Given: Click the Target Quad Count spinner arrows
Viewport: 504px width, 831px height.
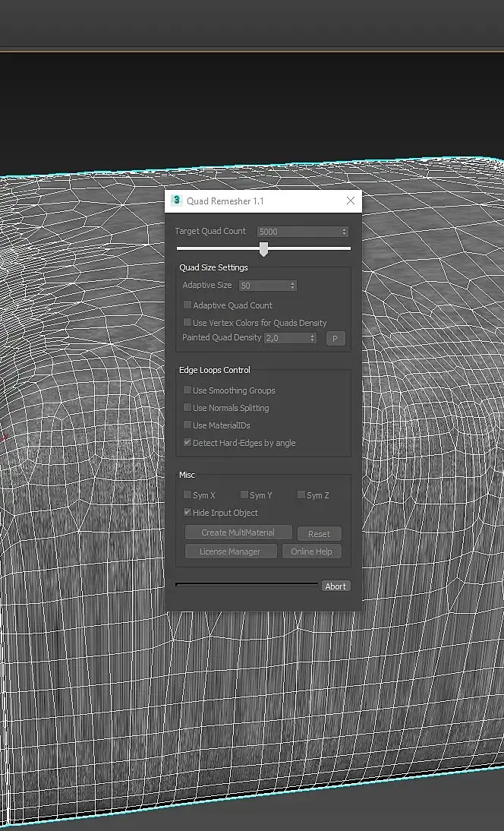Looking at the screenshot, I should click(345, 232).
